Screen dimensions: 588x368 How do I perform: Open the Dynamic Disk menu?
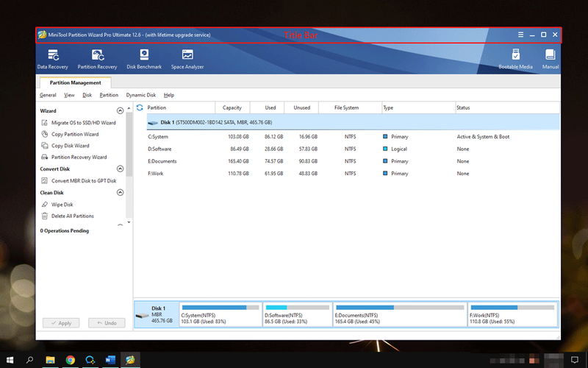140,95
